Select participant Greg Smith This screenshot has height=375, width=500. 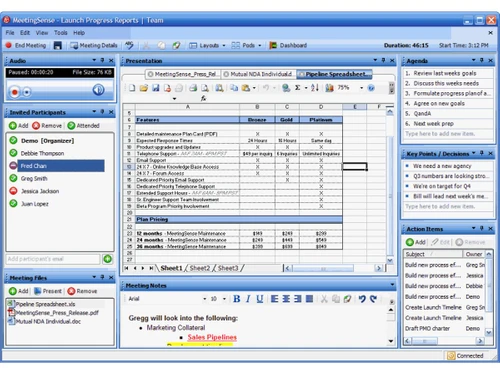coord(34,179)
